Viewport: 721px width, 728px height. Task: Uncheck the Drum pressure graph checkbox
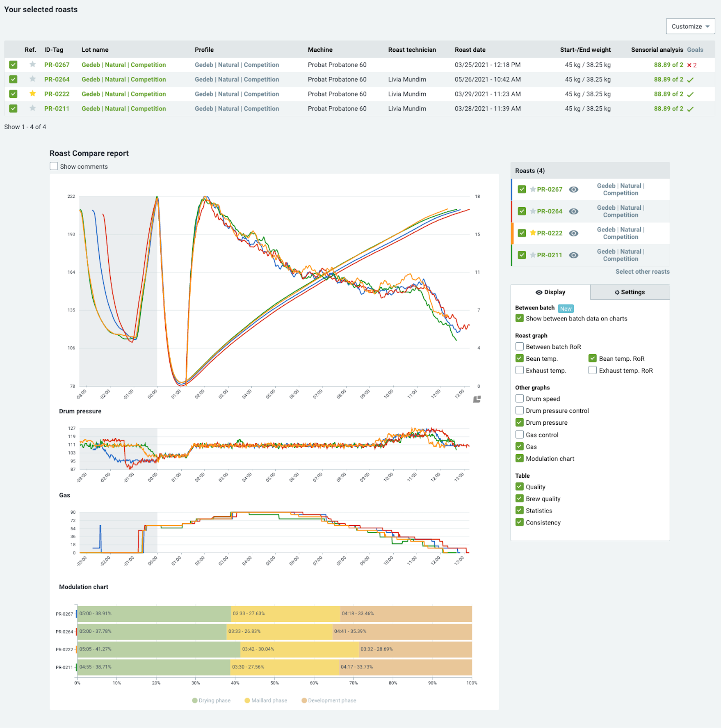point(520,422)
